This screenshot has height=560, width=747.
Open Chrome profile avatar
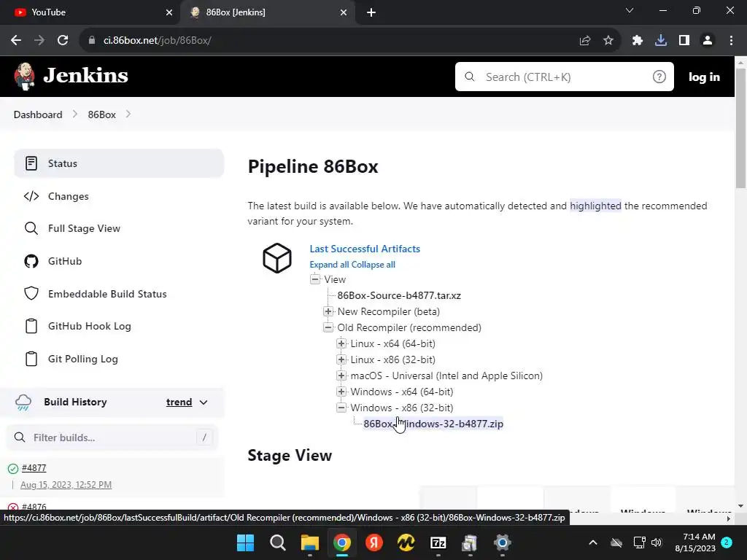click(708, 41)
